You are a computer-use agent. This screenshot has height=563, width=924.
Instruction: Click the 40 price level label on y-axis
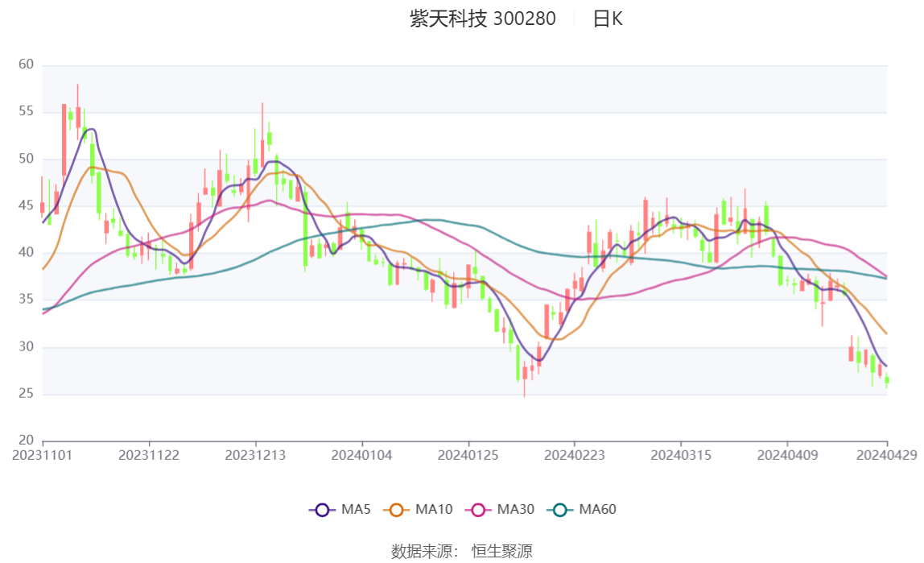[27, 253]
